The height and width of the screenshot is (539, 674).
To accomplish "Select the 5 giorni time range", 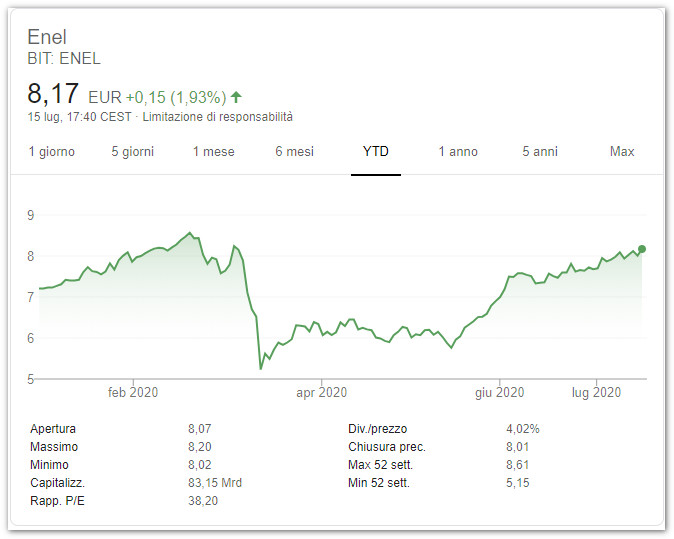I will [x=132, y=152].
